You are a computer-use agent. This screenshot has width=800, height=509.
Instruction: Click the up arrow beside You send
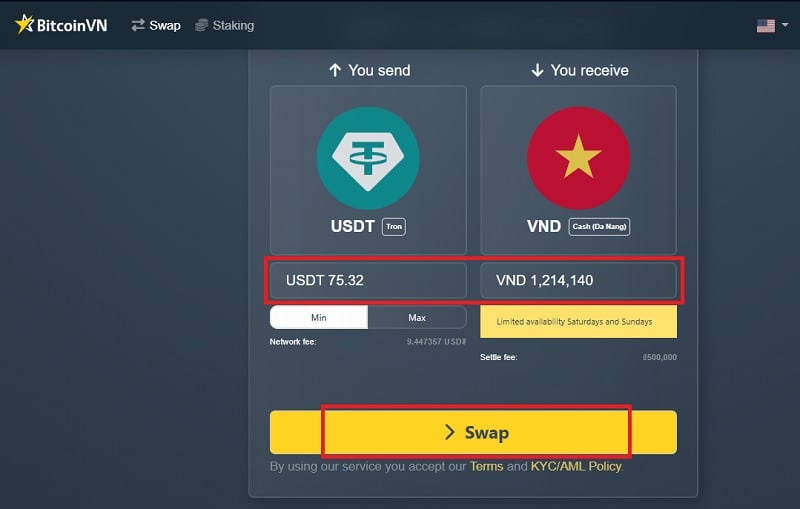(335, 70)
